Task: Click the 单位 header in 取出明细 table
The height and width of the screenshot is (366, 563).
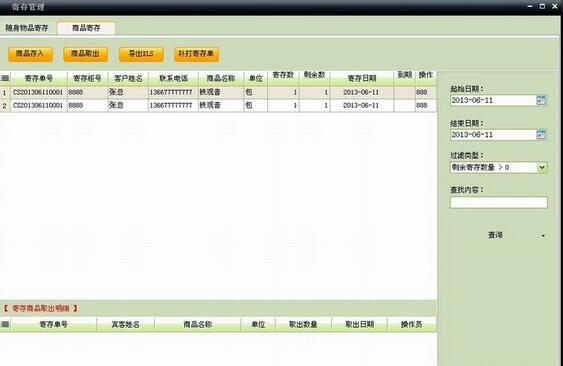Action: coord(258,325)
